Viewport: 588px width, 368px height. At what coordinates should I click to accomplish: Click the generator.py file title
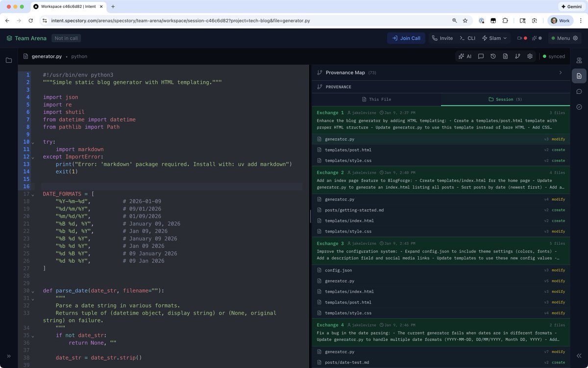47,56
